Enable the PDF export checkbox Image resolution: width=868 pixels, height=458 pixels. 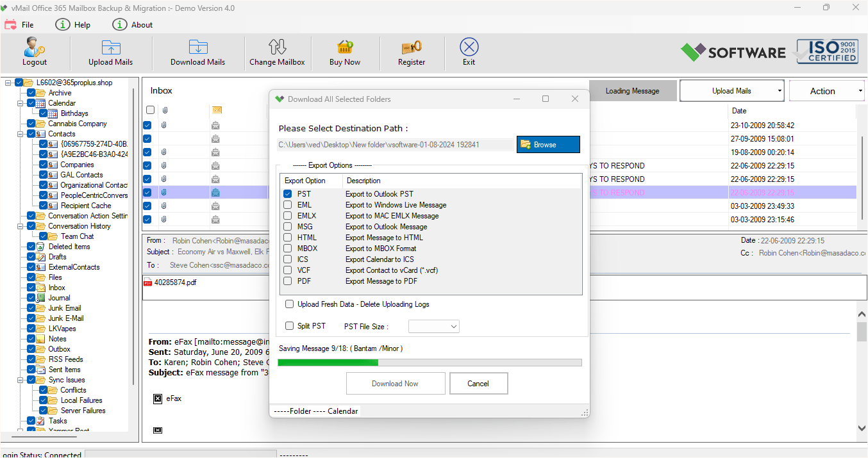point(288,281)
